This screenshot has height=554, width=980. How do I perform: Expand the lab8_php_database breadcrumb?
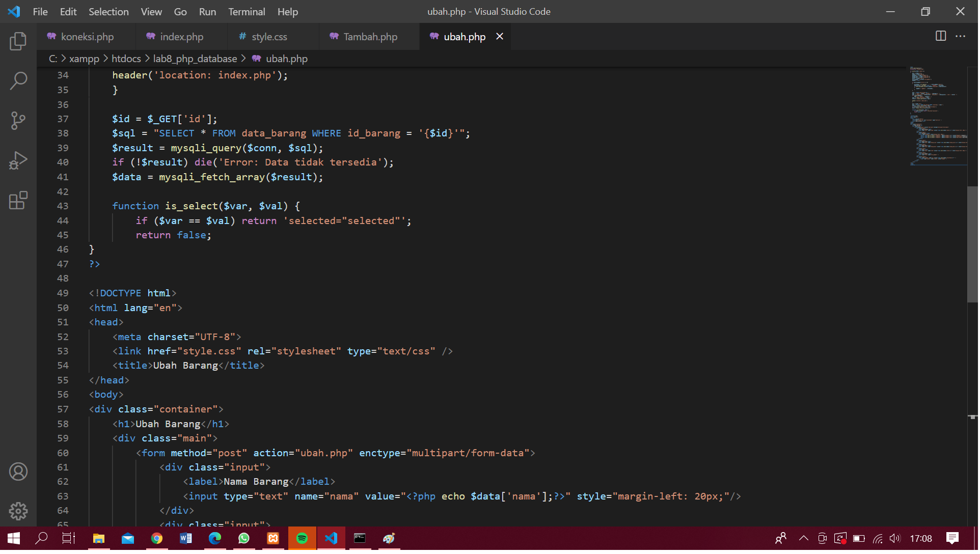(x=195, y=59)
